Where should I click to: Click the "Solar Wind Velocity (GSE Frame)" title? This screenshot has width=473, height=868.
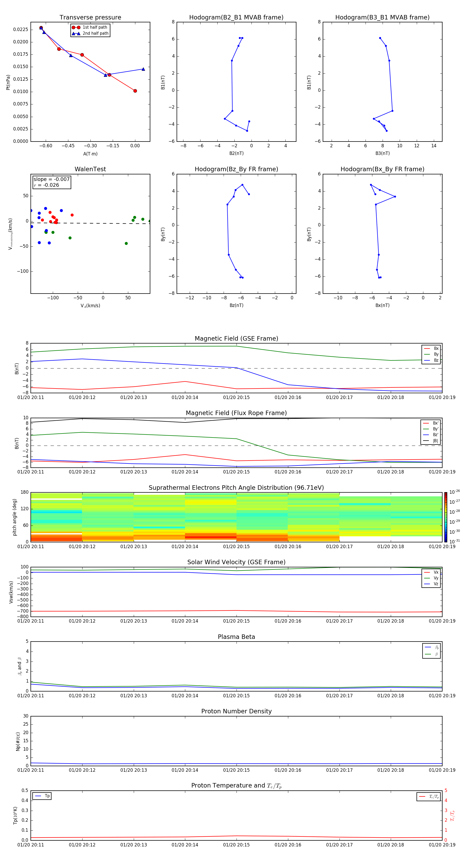[236, 562]
